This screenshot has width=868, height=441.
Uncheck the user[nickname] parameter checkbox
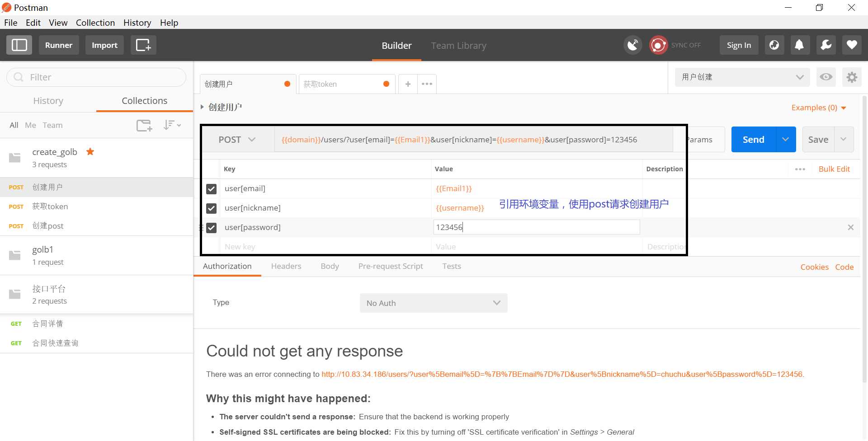click(x=211, y=208)
